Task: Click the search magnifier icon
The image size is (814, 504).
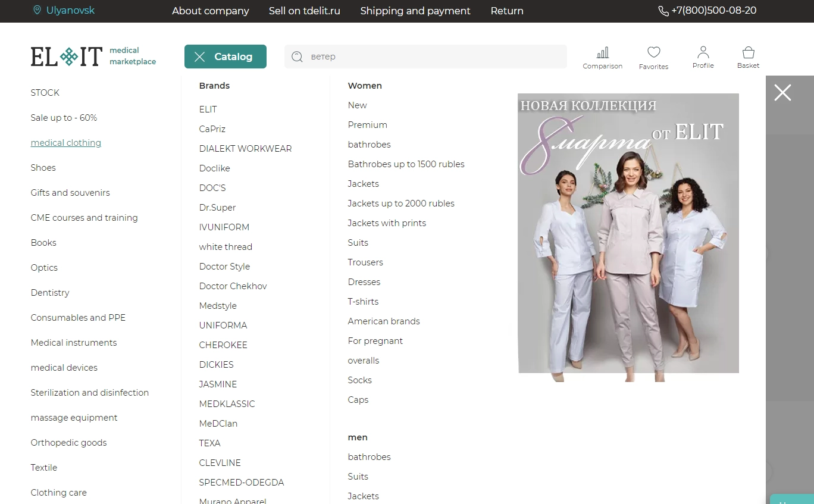Action: [297, 57]
